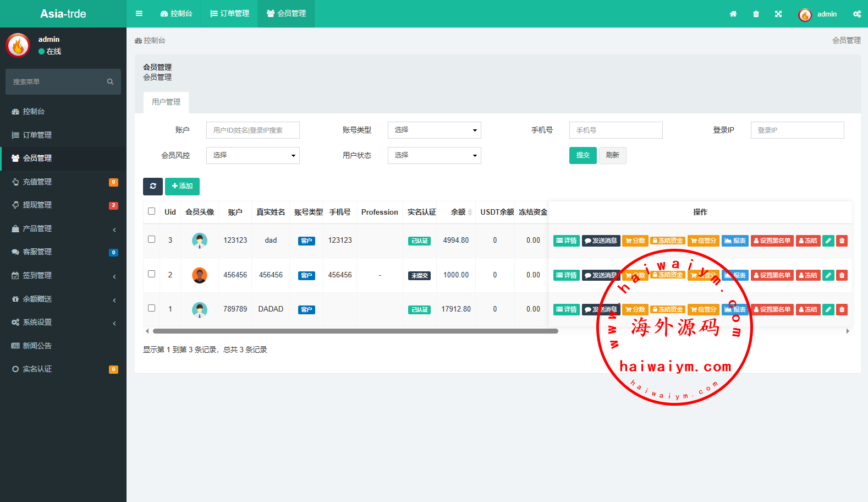868x502 pixels.
Task: Select the 用户管理 tab
Action: point(166,102)
